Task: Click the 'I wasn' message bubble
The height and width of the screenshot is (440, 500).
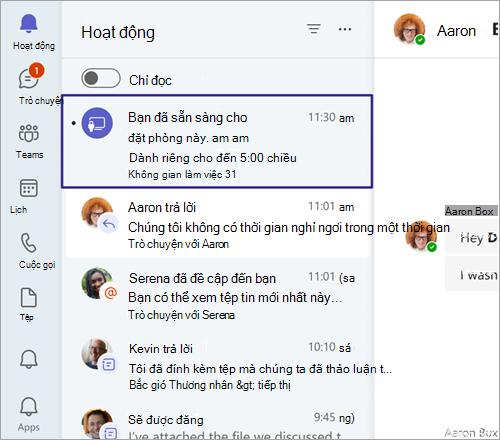Action: 472,275
